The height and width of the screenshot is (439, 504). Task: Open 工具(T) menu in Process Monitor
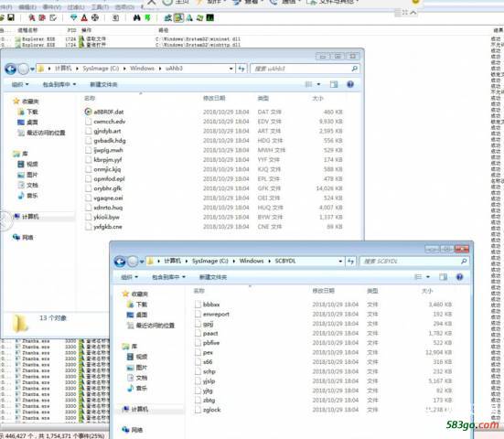click(100, 6)
